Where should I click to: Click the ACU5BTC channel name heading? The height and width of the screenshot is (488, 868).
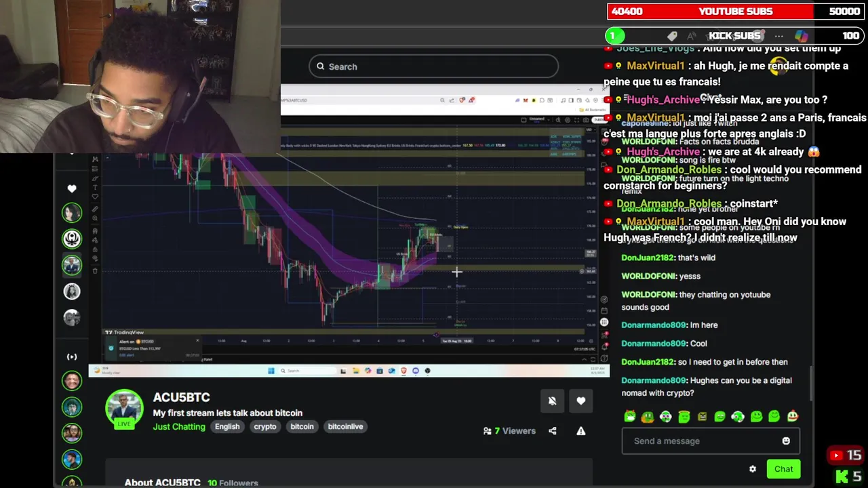pyautogui.click(x=181, y=397)
